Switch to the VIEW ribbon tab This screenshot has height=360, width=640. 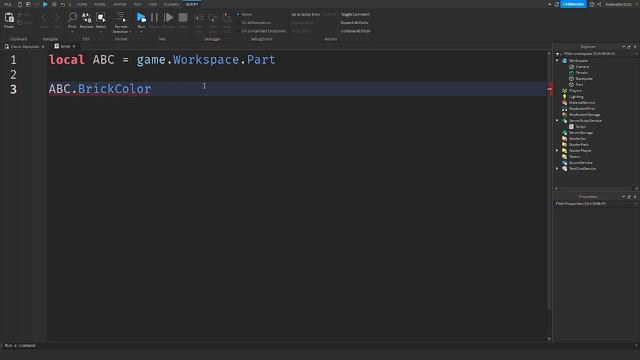[x=153, y=4]
